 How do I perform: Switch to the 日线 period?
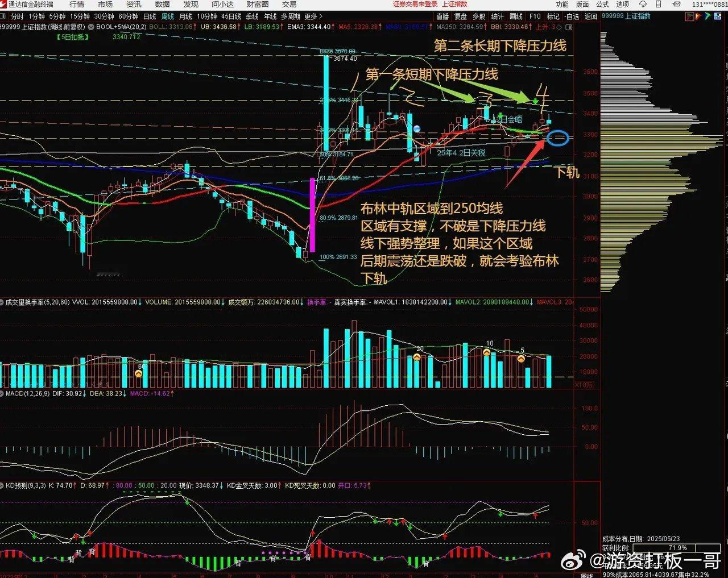click(x=150, y=16)
